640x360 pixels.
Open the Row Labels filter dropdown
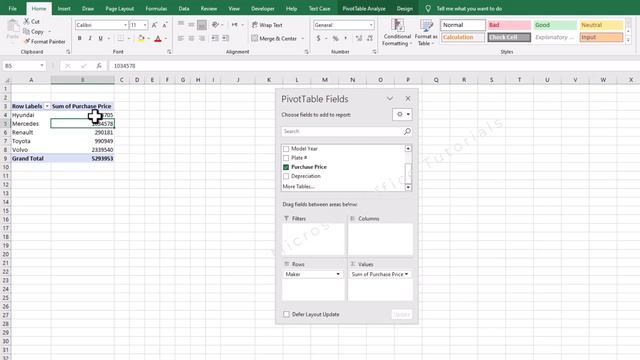point(47,106)
